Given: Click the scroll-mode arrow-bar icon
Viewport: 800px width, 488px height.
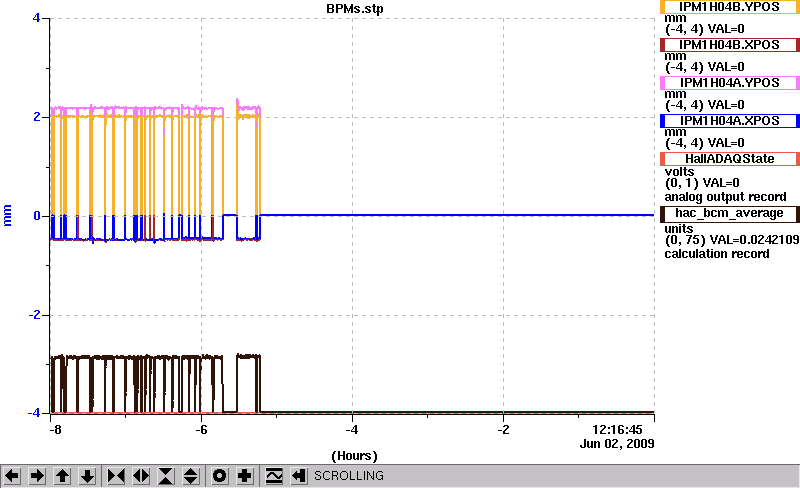Looking at the screenshot, I should (x=299, y=476).
